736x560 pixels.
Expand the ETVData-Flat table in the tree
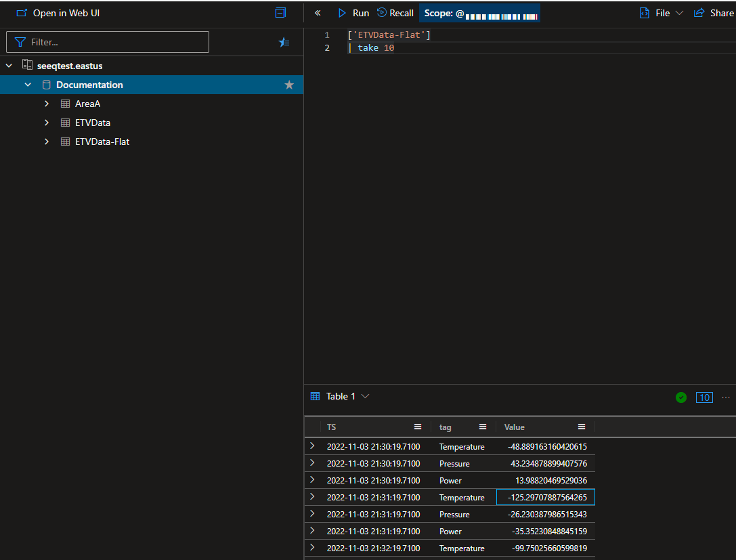[45, 142]
